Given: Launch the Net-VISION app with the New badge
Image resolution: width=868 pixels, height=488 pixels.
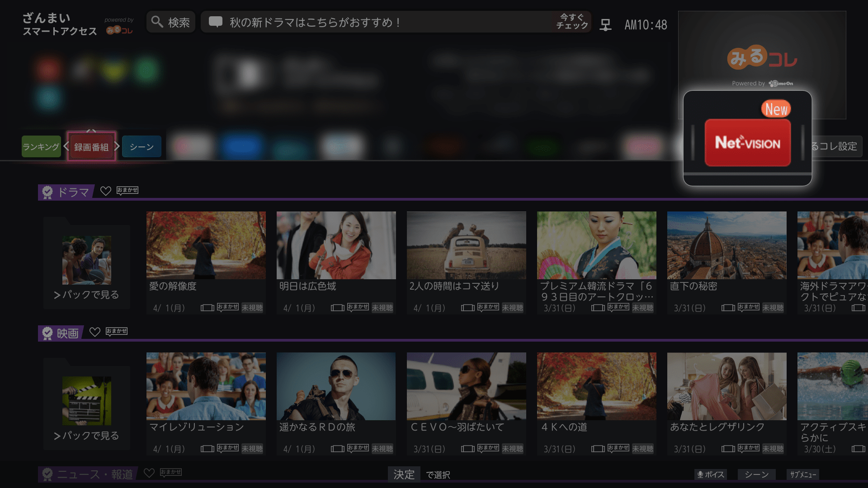Looking at the screenshot, I should click(x=747, y=143).
